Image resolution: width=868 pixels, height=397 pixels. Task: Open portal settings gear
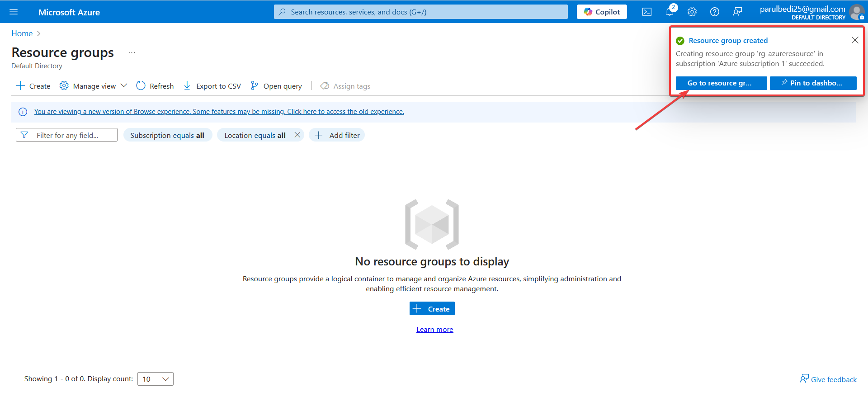click(692, 12)
